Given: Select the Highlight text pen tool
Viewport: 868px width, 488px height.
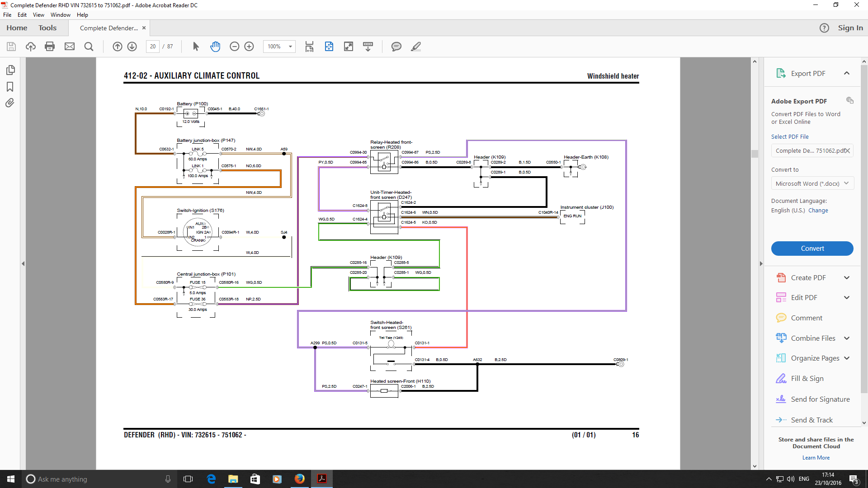Looking at the screenshot, I should 416,47.
